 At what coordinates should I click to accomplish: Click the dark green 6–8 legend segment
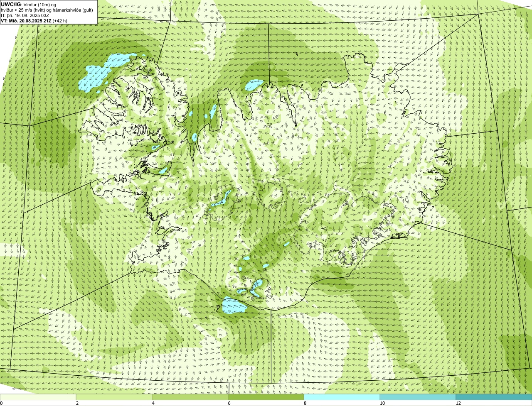point(266,397)
